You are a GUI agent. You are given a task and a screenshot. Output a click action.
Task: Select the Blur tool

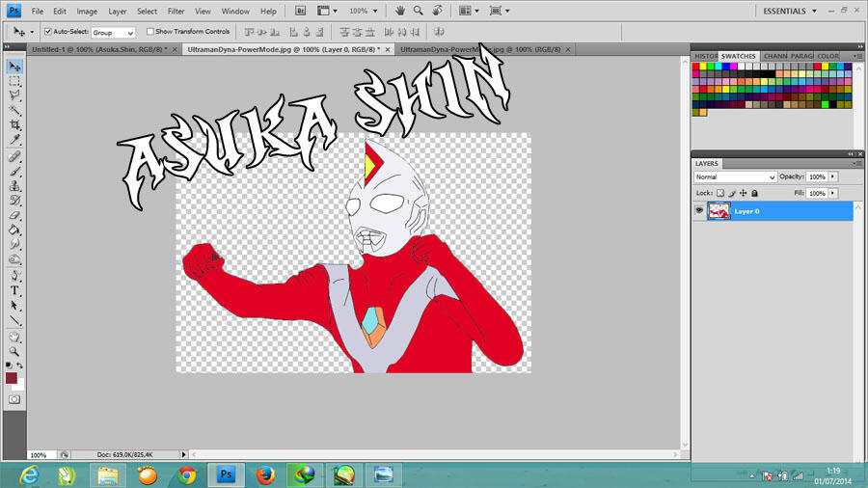pos(14,244)
